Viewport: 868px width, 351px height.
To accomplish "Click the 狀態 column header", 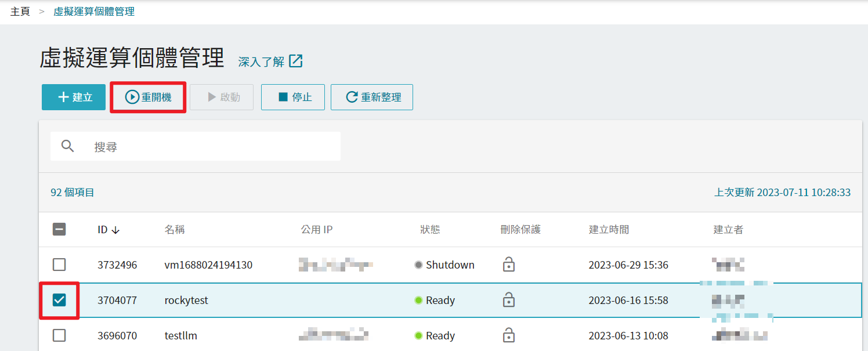I will [x=430, y=230].
